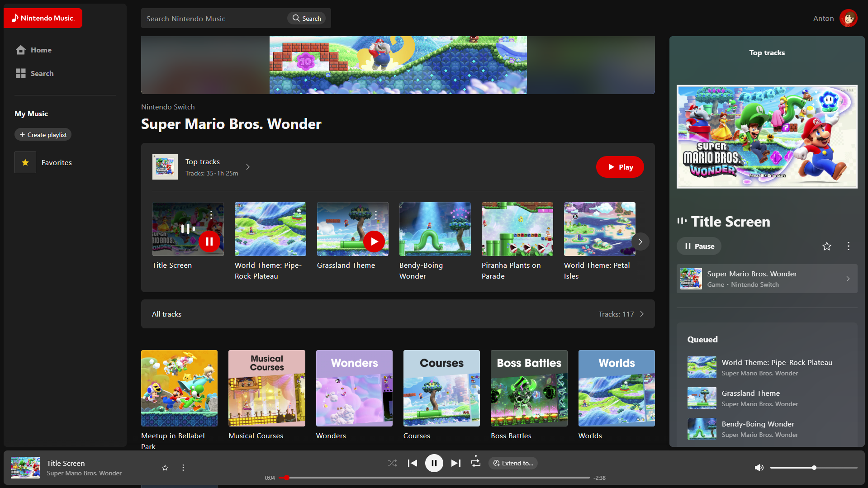Click the Top tracks panel header
Viewport: 868px width, 488px height.
click(767, 53)
